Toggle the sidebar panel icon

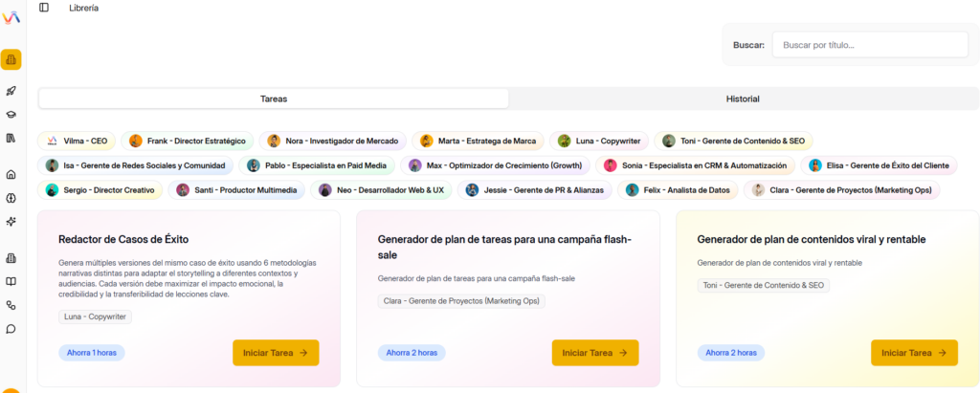(44, 8)
